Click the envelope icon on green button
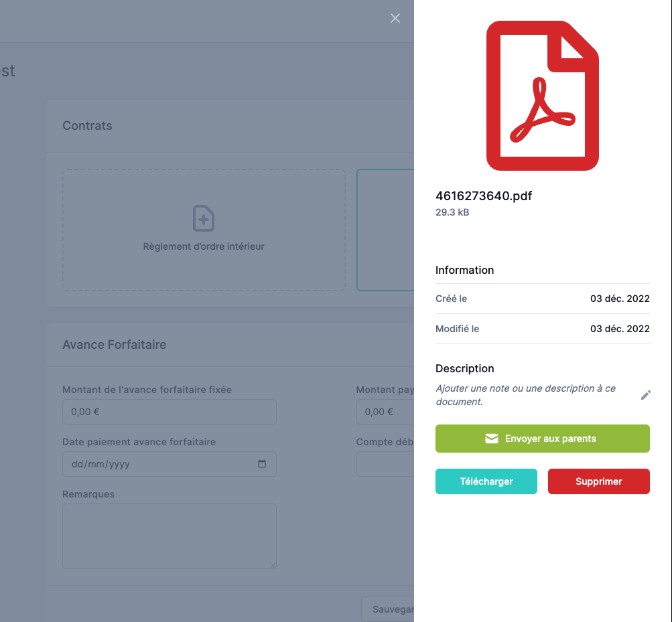672x622 pixels. click(492, 439)
